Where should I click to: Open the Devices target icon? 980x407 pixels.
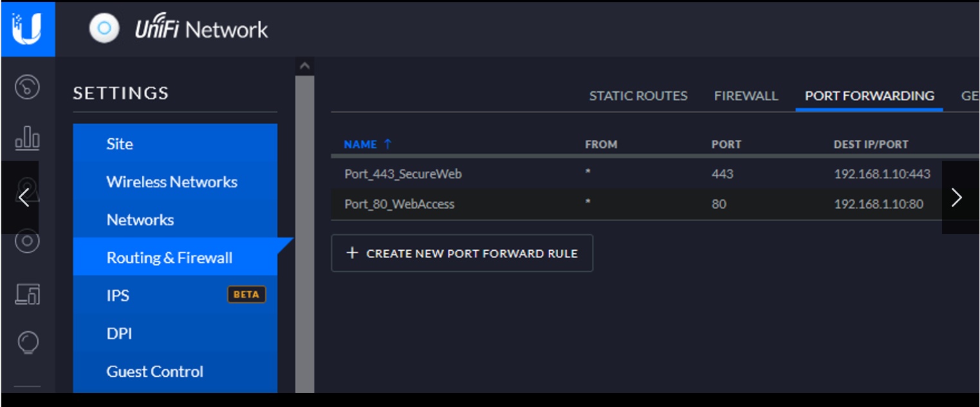pyautogui.click(x=28, y=242)
